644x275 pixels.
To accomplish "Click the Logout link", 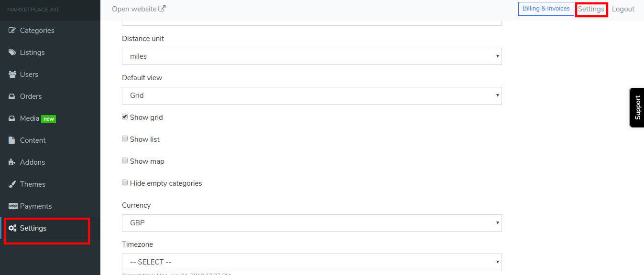I will tap(623, 9).
